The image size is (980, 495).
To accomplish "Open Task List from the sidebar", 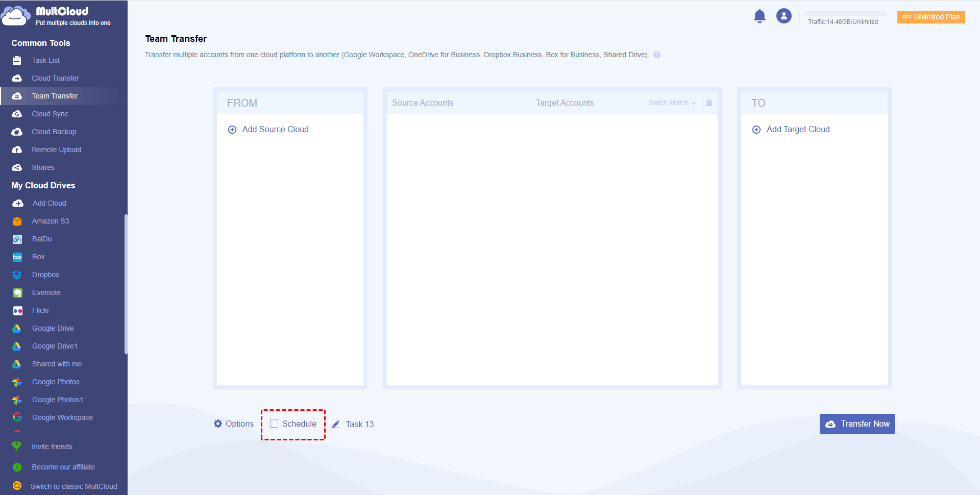I will [46, 60].
